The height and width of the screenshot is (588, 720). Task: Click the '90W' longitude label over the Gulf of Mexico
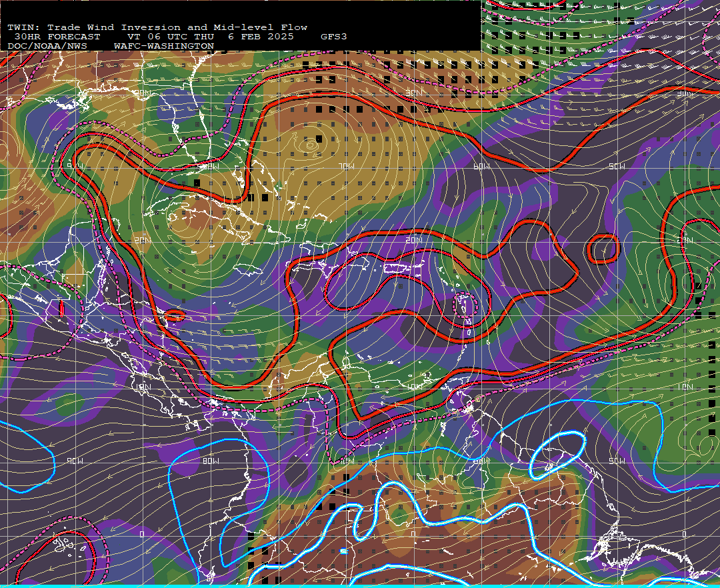pos(75,166)
